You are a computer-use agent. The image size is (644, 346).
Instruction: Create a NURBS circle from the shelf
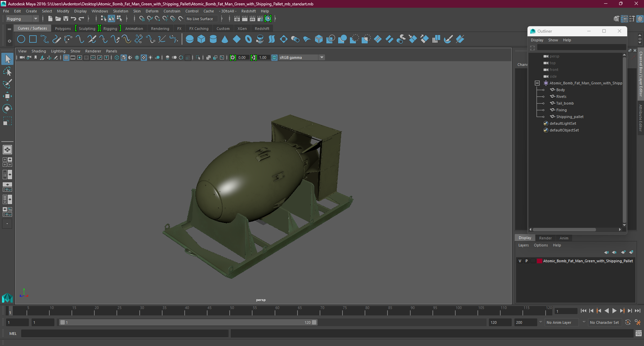21,39
